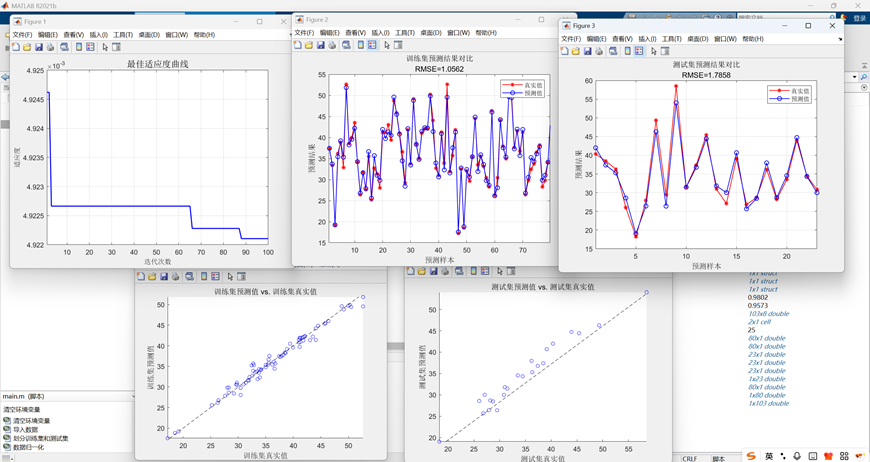870x462 pixels.
Task: Select 0.9573 workspace value
Action: 758,306
